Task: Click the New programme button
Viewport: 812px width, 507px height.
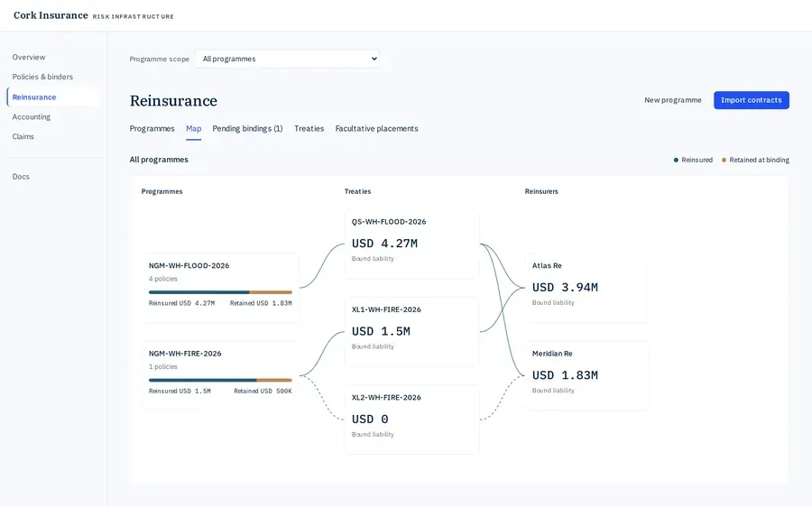Action: pyautogui.click(x=673, y=100)
